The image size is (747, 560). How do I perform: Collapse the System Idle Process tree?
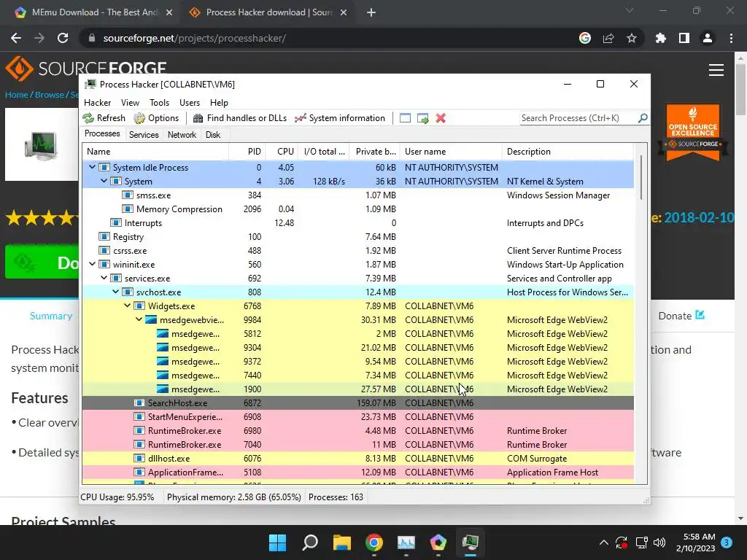[92, 167]
